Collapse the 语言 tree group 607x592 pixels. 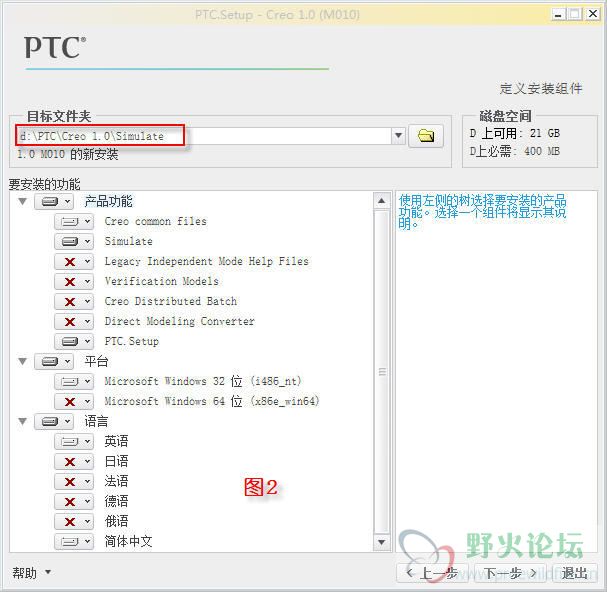tap(23, 421)
